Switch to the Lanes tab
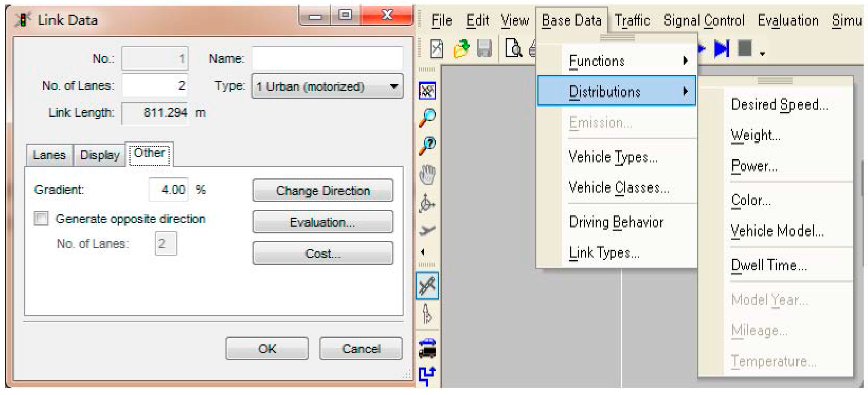The image size is (868, 395). 49,155
